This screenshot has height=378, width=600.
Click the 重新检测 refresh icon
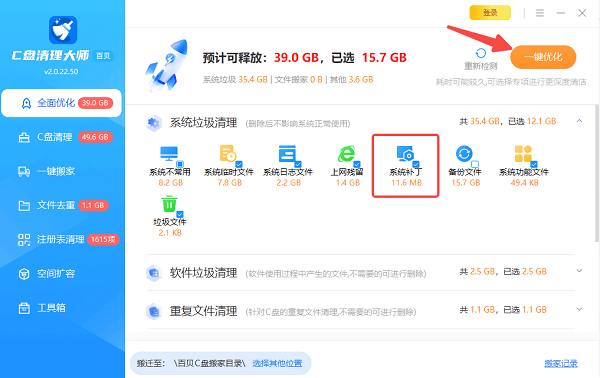click(x=481, y=53)
